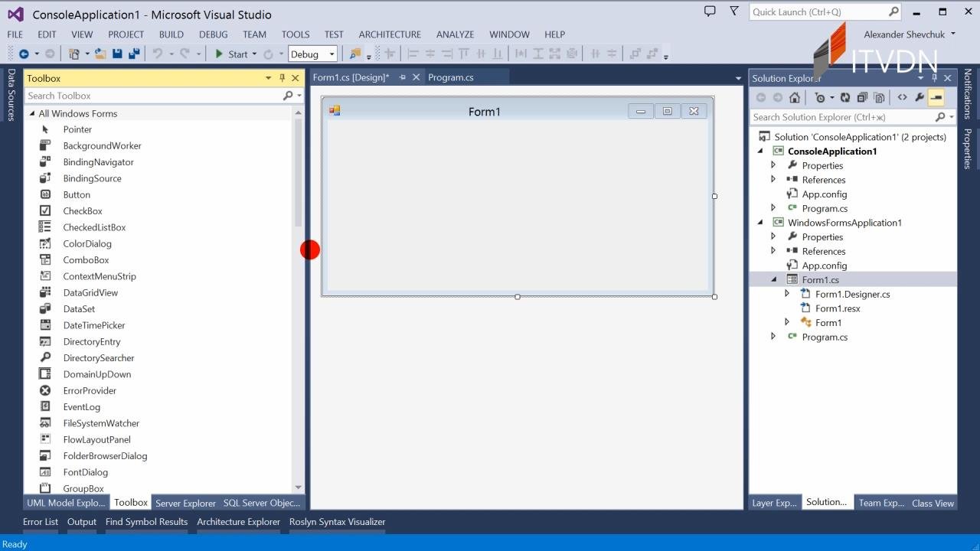Choose the CheckedListBox control
Screen dimensions: 980x551
94,227
